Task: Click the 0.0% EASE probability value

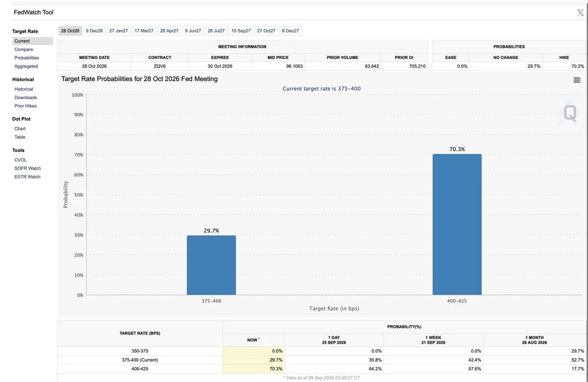Action: click(462, 66)
